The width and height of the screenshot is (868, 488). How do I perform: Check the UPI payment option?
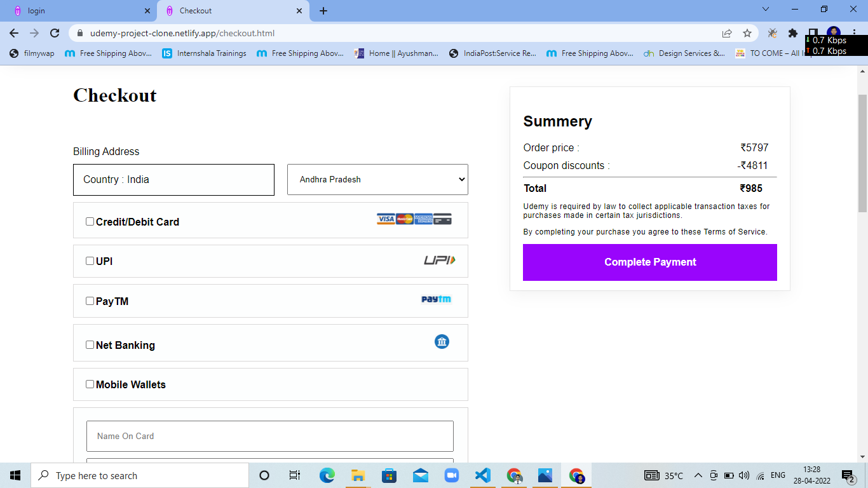pyautogui.click(x=90, y=261)
